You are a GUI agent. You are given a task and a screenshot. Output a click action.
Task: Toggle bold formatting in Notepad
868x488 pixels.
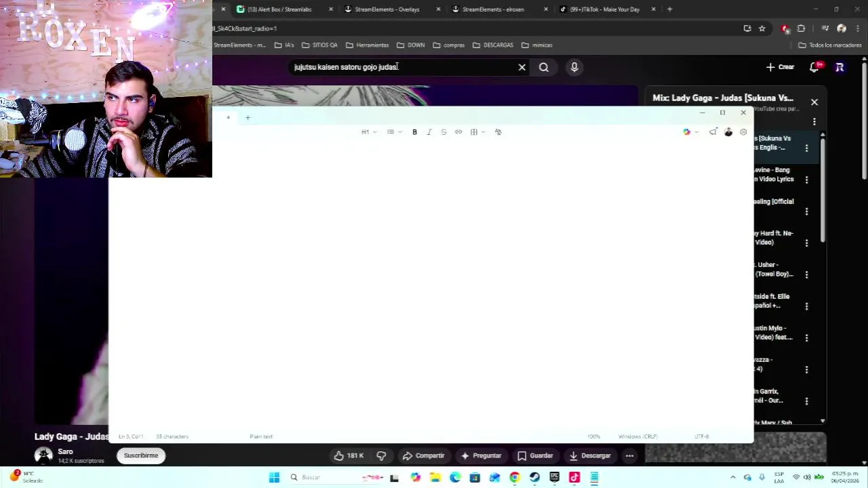click(414, 132)
